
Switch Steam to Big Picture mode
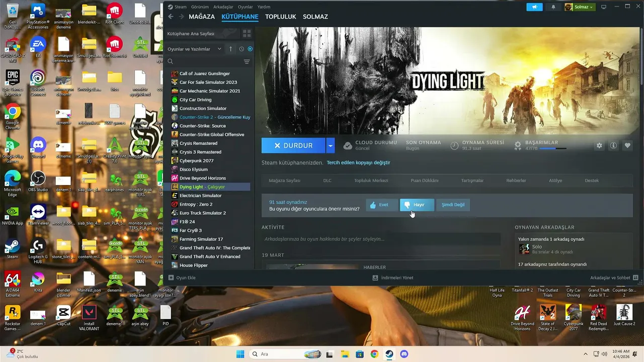(x=604, y=7)
